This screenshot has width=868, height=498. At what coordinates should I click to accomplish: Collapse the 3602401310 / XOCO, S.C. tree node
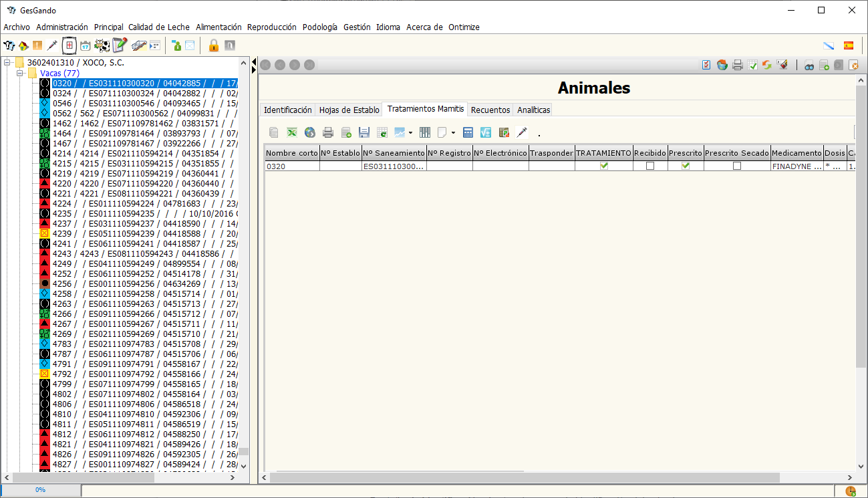(8, 63)
